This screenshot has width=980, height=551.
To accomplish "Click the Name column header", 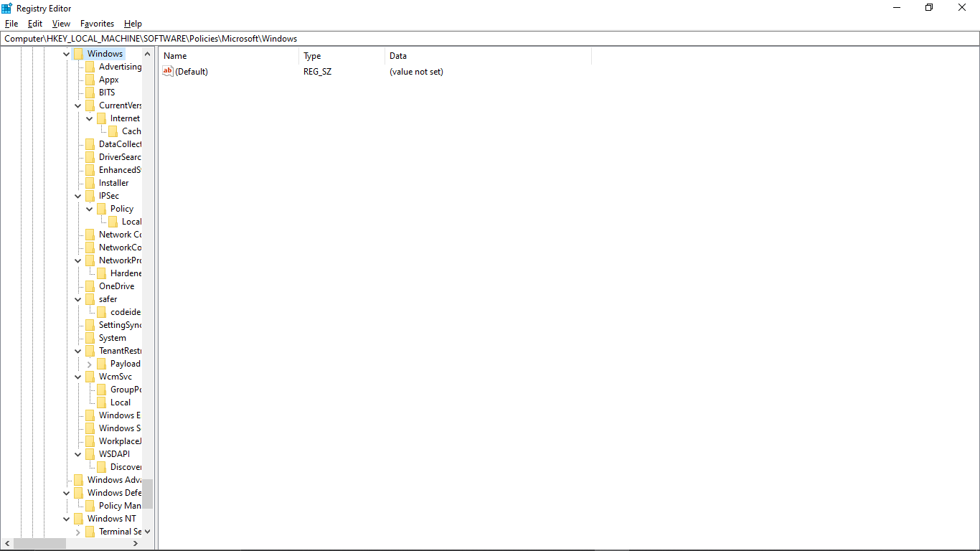I will coord(228,55).
